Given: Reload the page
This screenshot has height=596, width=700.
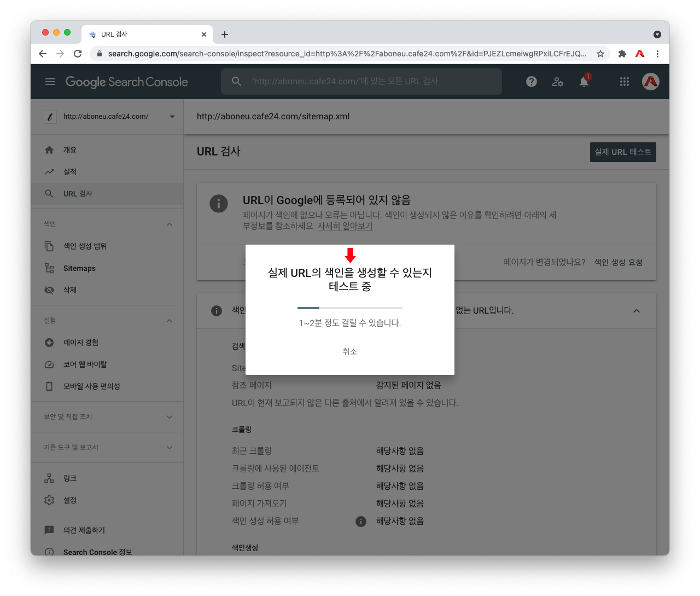Looking at the screenshot, I should pos(78,54).
